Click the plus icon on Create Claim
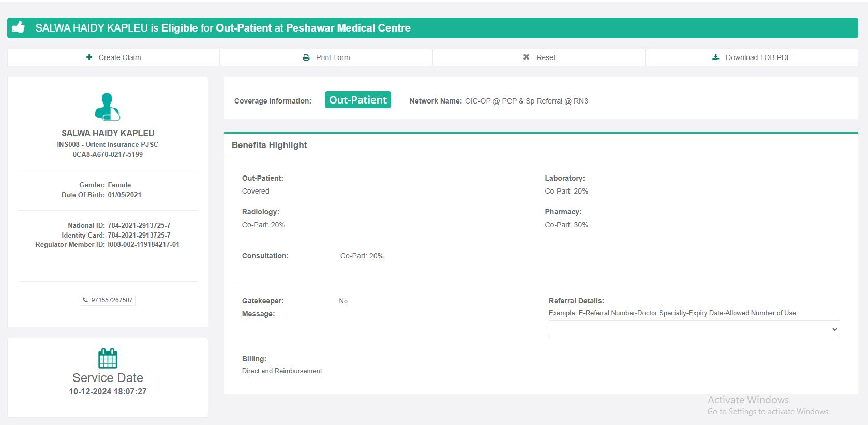 click(89, 57)
